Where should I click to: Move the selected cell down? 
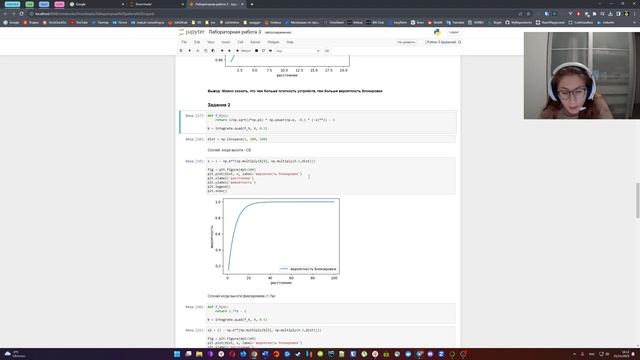[x=229, y=51]
